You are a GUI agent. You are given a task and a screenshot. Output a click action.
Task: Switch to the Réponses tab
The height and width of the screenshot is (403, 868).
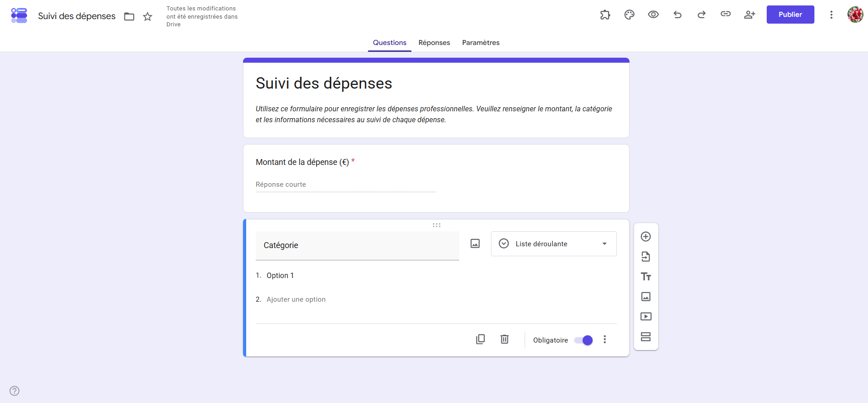coord(434,43)
